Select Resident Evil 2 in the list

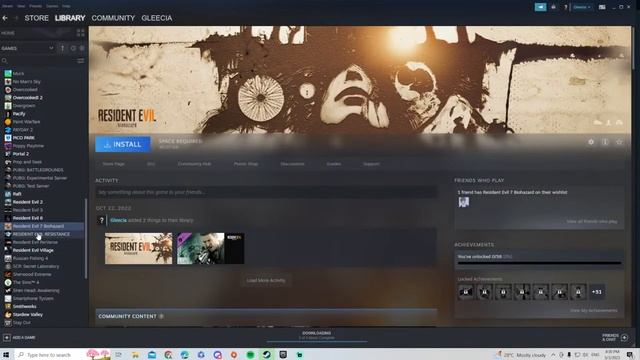(27, 202)
